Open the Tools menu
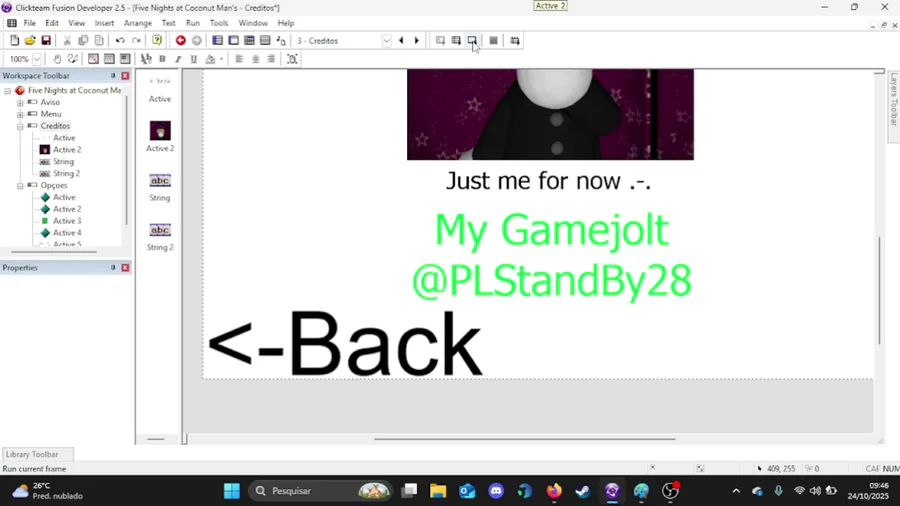The width and height of the screenshot is (900, 506). 219,23
